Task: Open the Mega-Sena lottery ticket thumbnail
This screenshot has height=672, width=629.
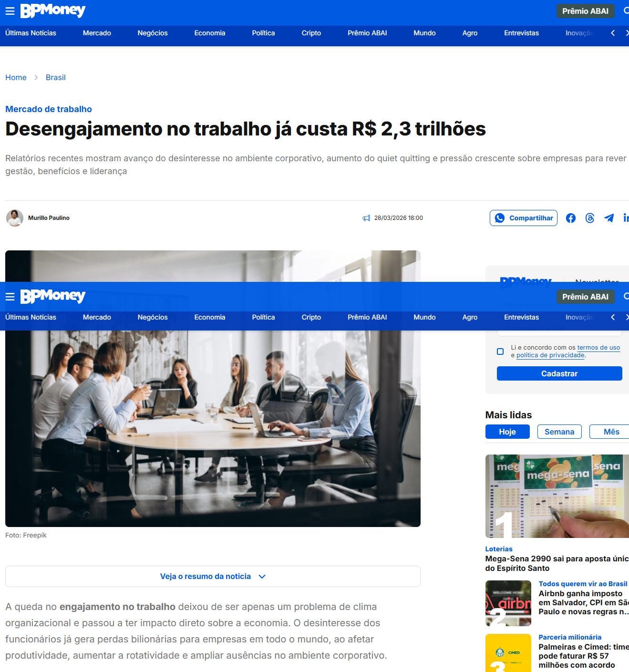Action: [557, 496]
